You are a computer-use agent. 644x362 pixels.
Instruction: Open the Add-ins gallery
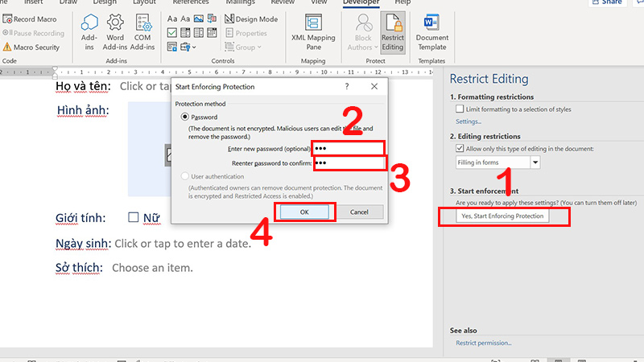coord(89,32)
